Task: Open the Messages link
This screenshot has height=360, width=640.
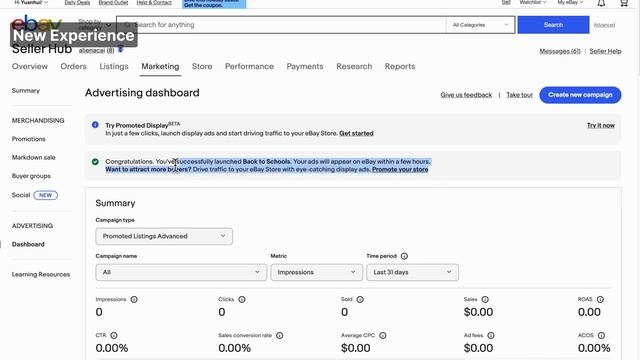Action: coord(560,51)
